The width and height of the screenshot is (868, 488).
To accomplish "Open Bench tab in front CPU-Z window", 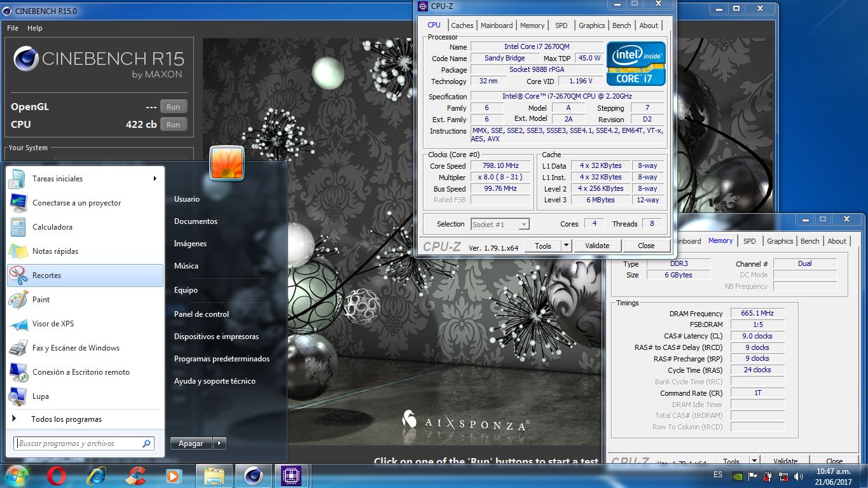I will pyautogui.click(x=622, y=25).
